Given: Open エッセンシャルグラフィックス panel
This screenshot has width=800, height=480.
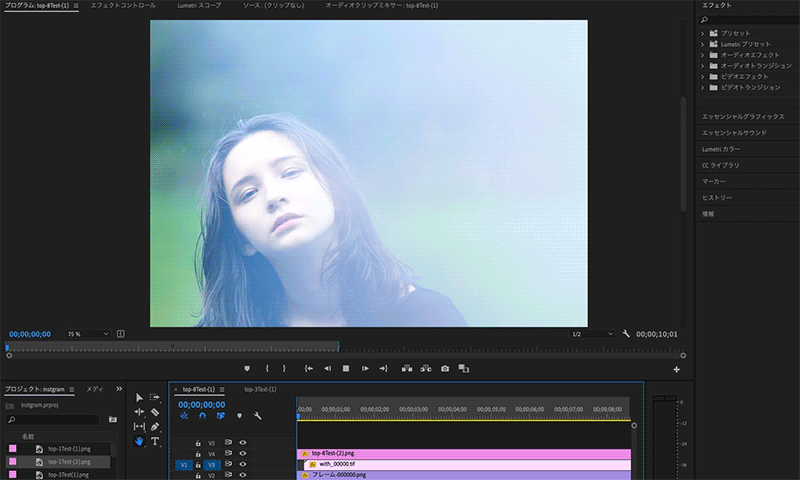Looking at the screenshot, I should pos(743,117).
